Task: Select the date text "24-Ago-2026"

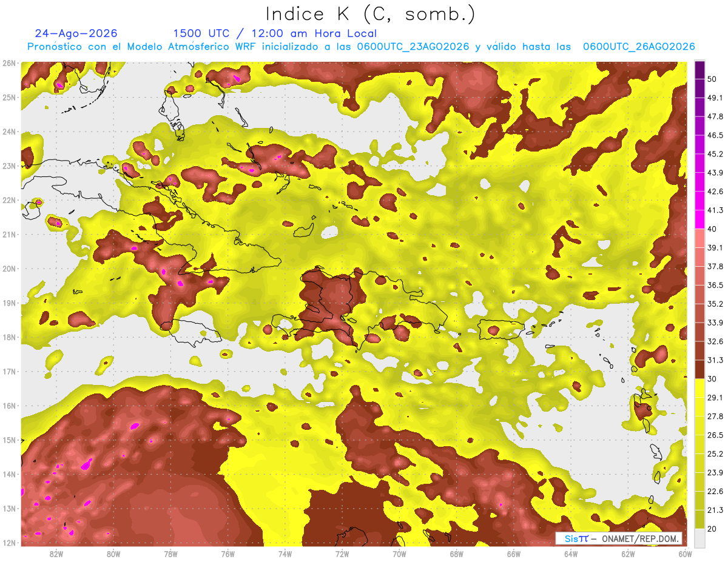Action: point(76,33)
